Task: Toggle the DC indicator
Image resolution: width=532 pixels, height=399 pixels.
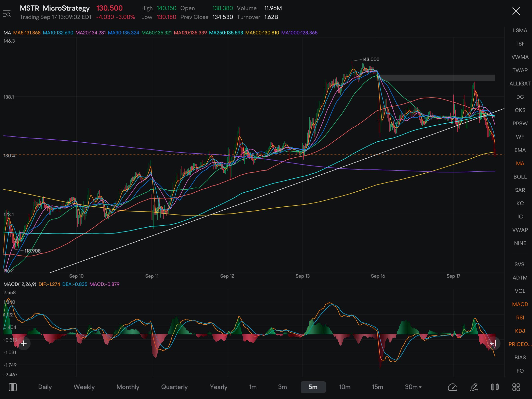Action: pos(520,97)
